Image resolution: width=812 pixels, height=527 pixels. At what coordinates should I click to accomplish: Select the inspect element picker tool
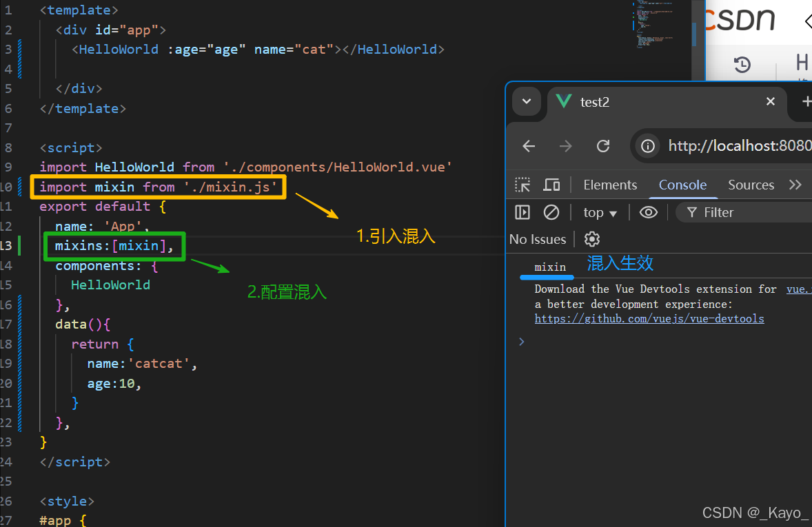coord(522,185)
